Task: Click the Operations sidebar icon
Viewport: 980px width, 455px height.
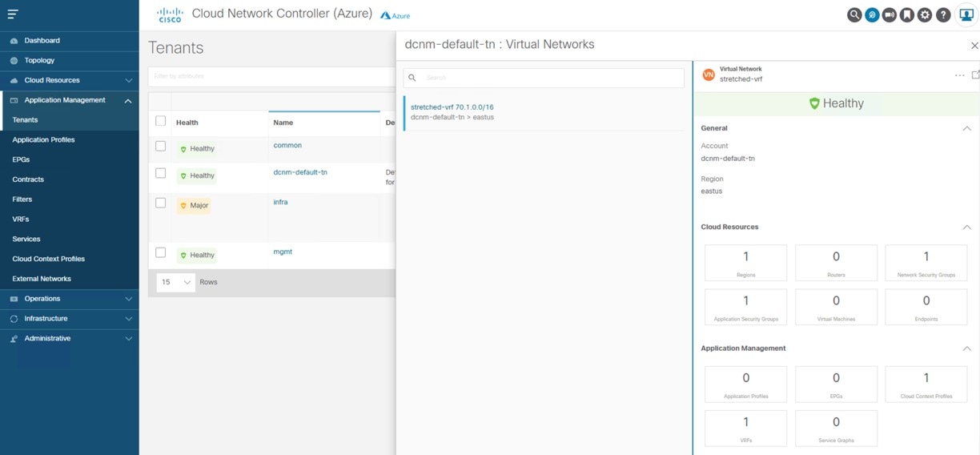Action: click(x=14, y=299)
